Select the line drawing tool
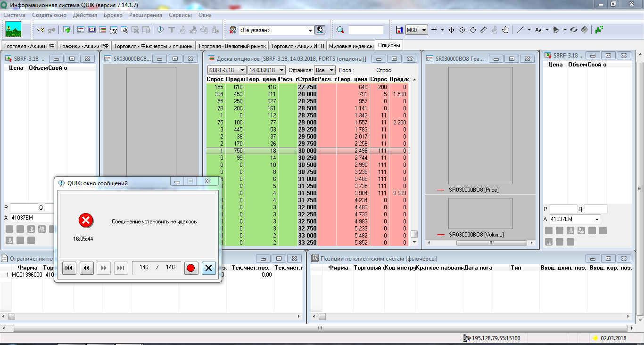 [520, 30]
